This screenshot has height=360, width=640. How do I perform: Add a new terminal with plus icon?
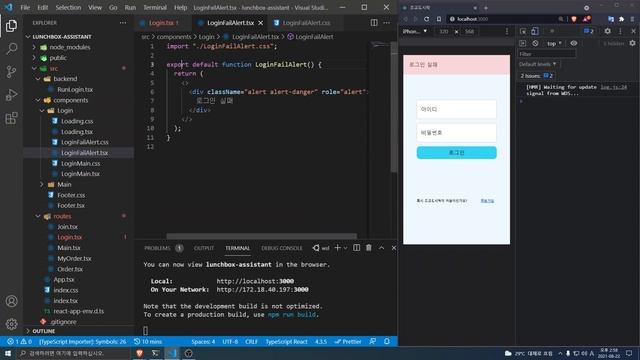click(337, 248)
